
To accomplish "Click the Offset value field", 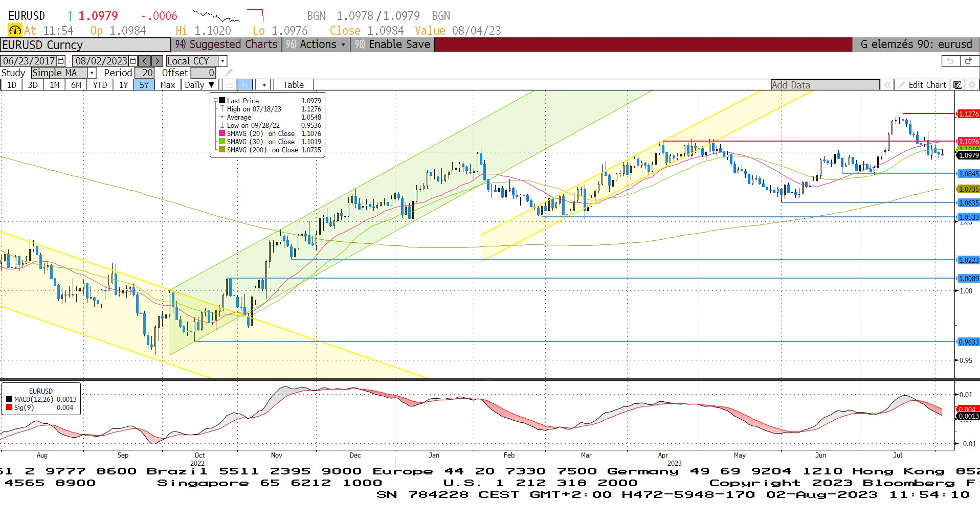I will pyautogui.click(x=204, y=73).
